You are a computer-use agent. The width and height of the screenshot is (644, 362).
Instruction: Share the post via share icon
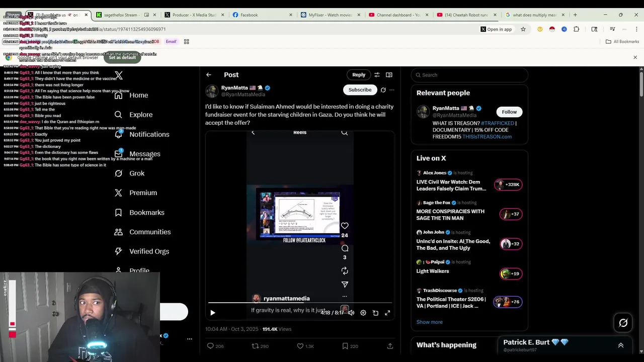[390, 346]
